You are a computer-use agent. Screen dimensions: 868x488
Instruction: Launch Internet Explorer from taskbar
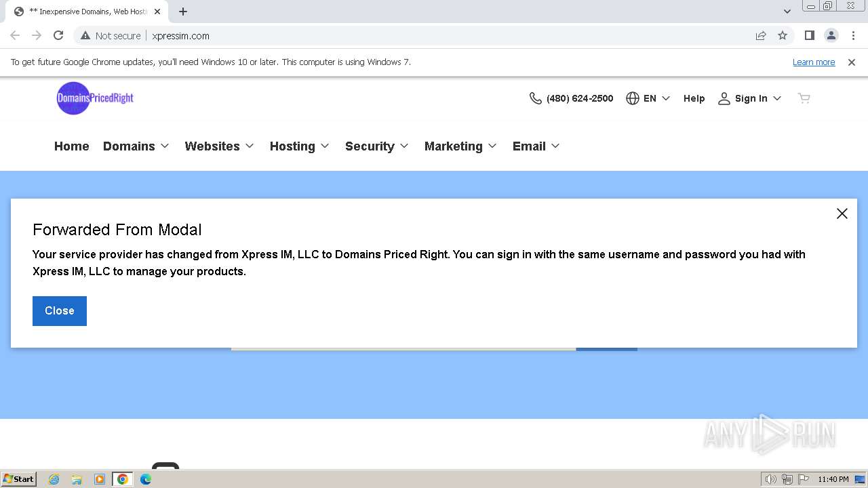pos(54,479)
